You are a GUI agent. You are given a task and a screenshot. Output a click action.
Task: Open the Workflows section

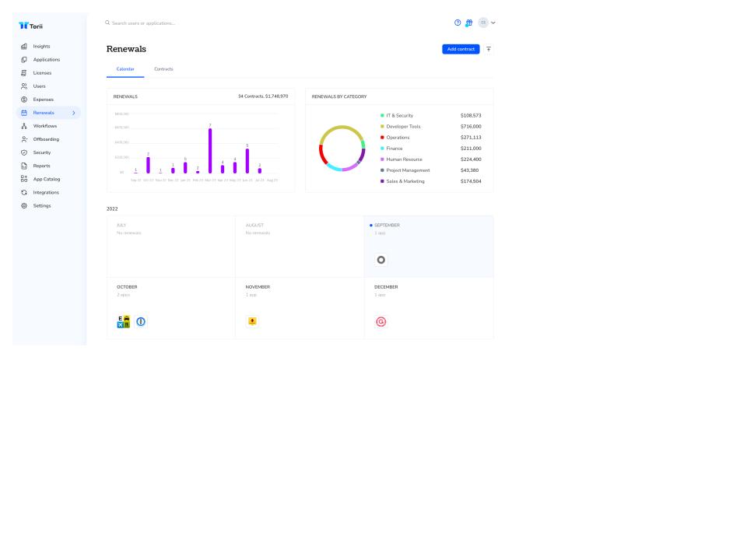(45, 126)
